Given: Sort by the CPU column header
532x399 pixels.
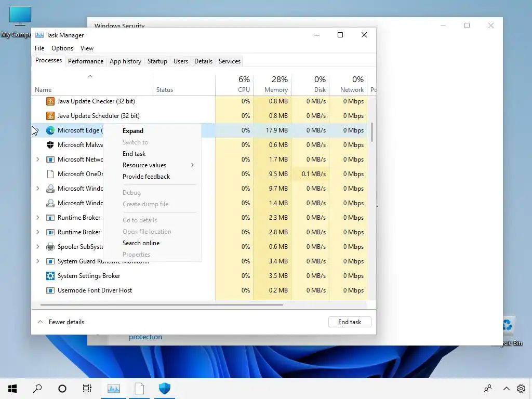Looking at the screenshot, I should click(234, 85).
